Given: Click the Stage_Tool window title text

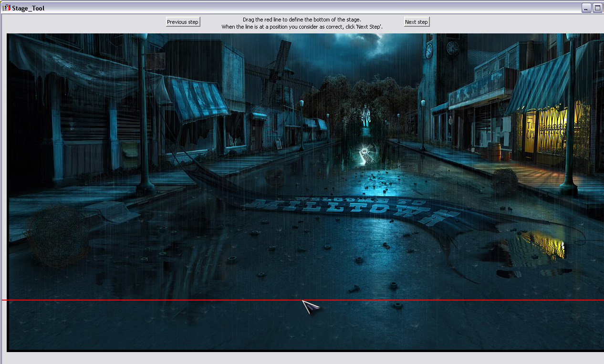Looking at the screenshot, I should pyautogui.click(x=28, y=8).
